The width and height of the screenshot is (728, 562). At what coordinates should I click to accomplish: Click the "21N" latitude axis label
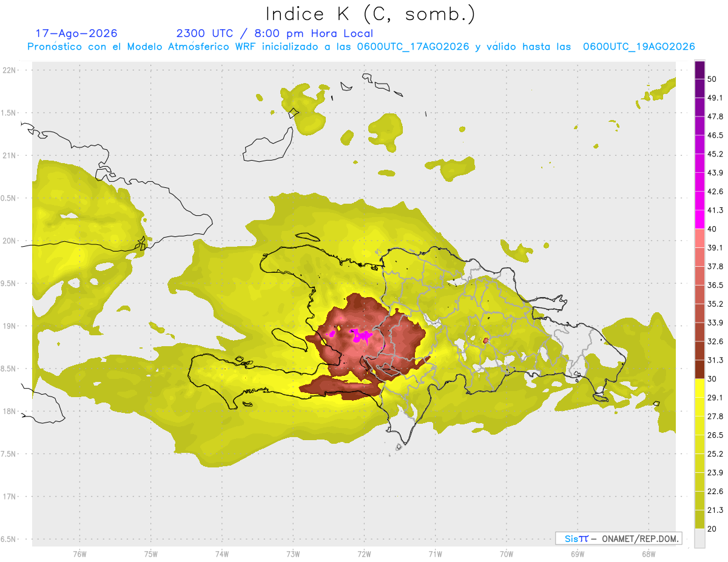[10, 155]
